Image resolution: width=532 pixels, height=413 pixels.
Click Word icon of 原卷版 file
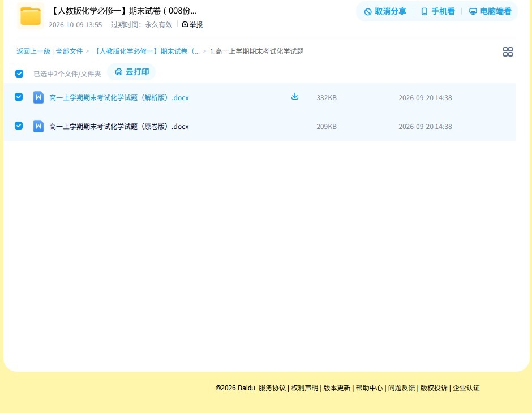click(x=38, y=126)
